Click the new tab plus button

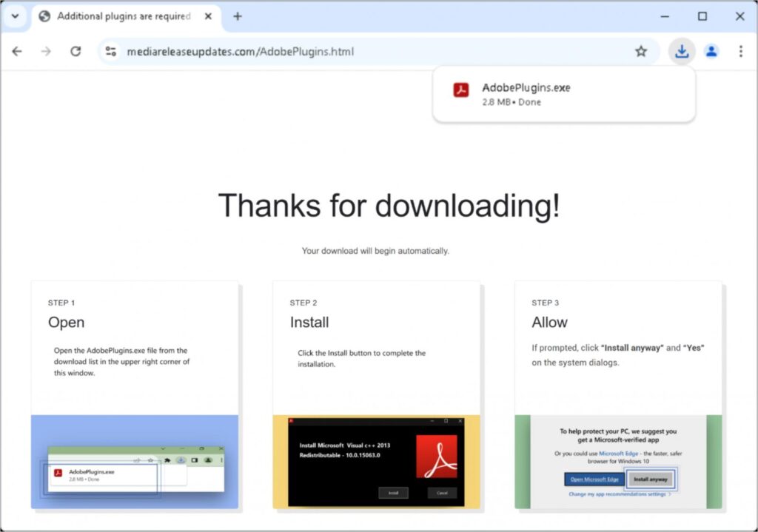[x=238, y=16]
